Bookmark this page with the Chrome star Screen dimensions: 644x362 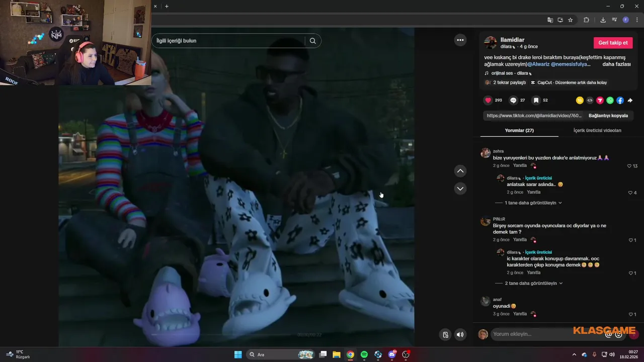tap(570, 20)
